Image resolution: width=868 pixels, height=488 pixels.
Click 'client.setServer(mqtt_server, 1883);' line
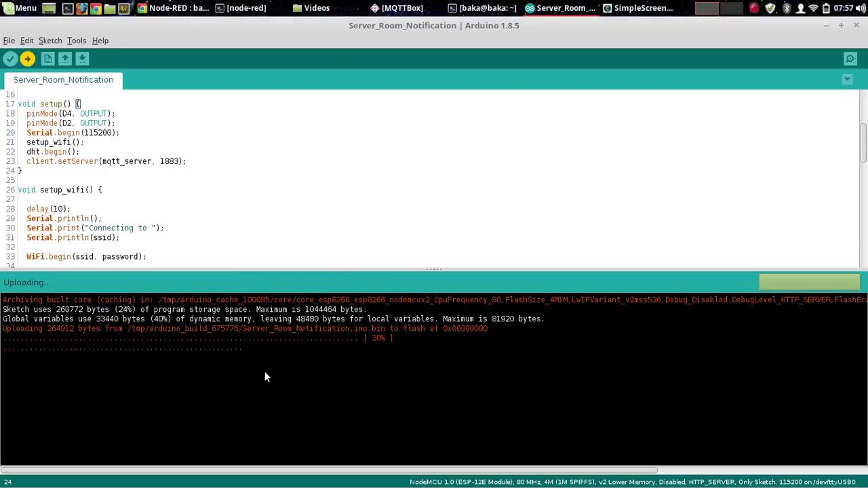[106, 161]
